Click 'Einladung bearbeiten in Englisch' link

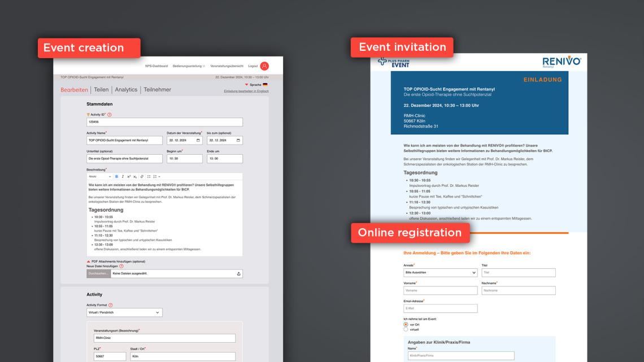point(246,91)
